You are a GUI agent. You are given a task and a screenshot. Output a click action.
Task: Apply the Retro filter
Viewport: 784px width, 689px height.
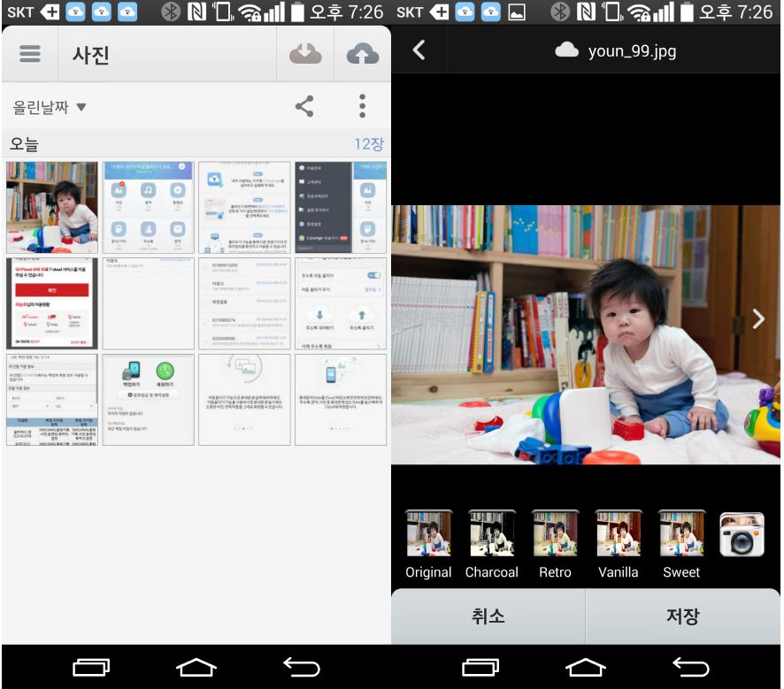click(555, 534)
